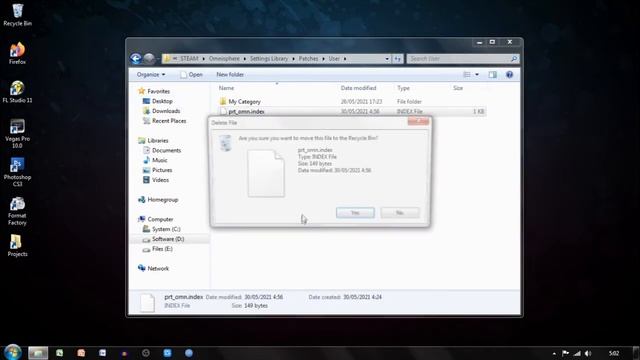Click the FL Studio 11 desktop icon
Image resolution: width=640 pixels, height=360 pixels.
18,91
